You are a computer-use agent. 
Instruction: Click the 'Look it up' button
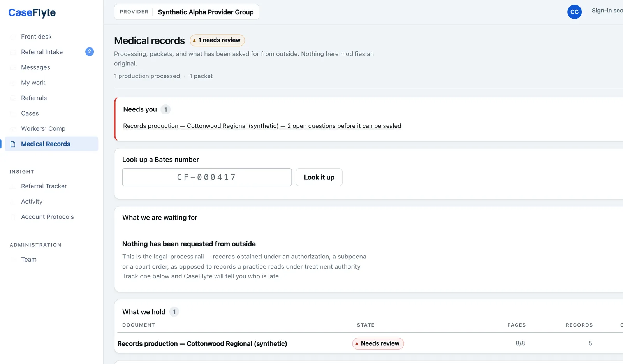[319, 177]
